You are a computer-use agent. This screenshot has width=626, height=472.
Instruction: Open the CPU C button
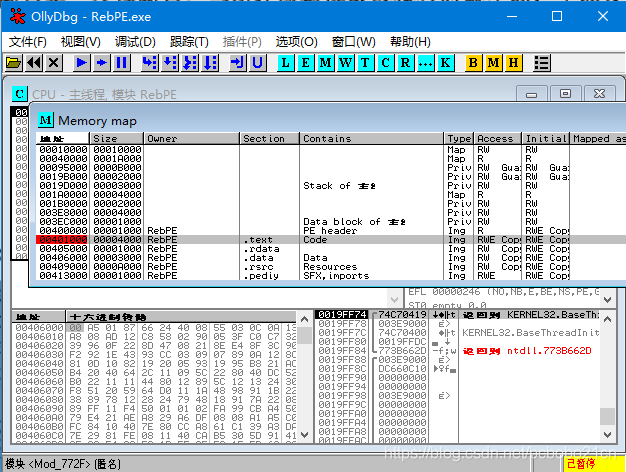coord(385,63)
